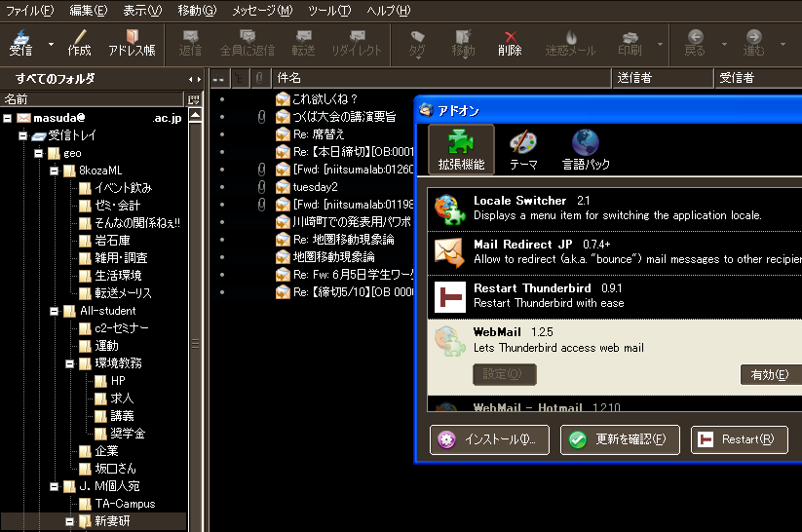Select the WebMail 1.2.5 add-on icon

coord(449,341)
